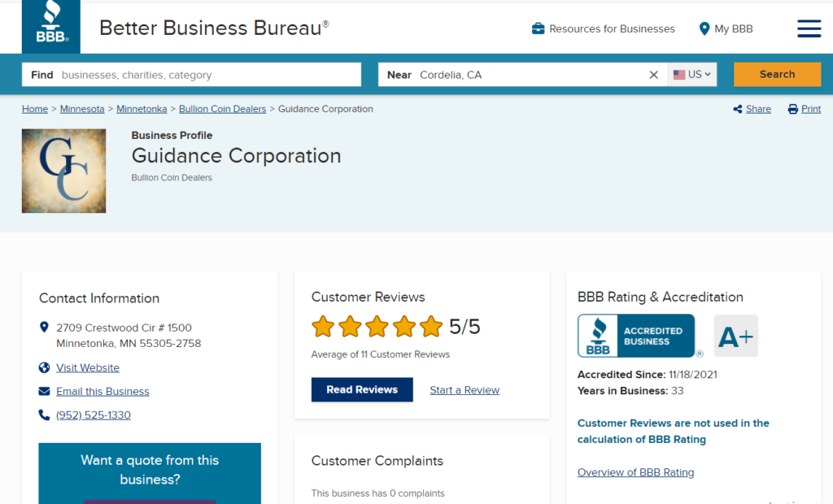This screenshot has height=504, width=833.
Task: Click the BBB torch logo
Action: pyautogui.click(x=51, y=27)
